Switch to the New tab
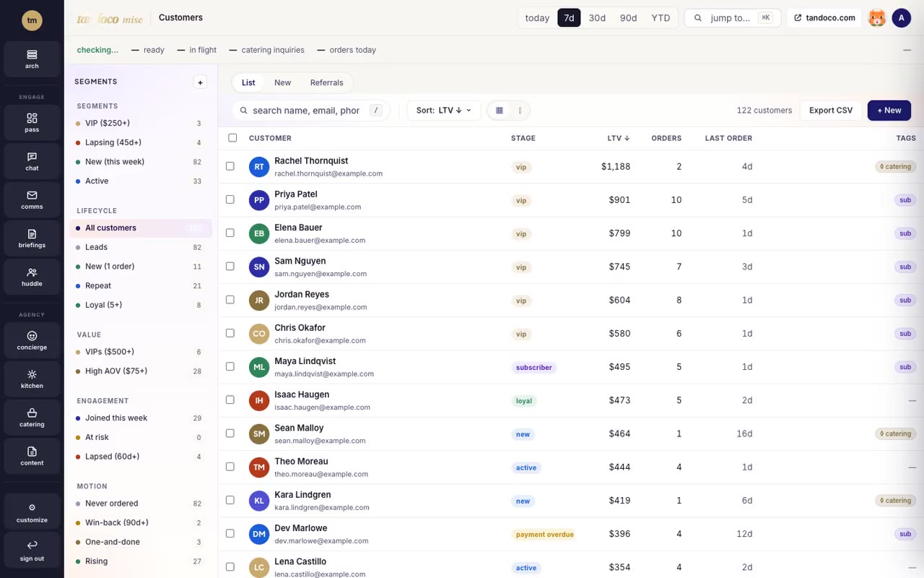924x578 pixels. [282, 82]
